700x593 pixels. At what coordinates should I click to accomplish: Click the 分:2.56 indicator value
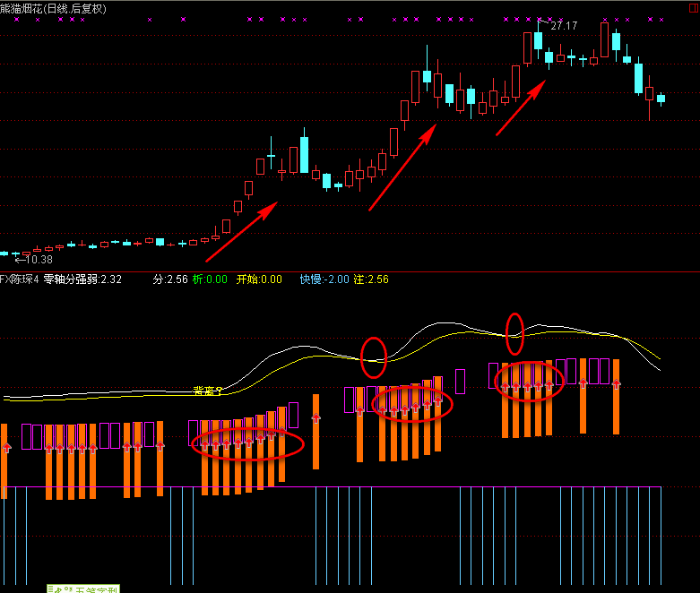(170, 279)
